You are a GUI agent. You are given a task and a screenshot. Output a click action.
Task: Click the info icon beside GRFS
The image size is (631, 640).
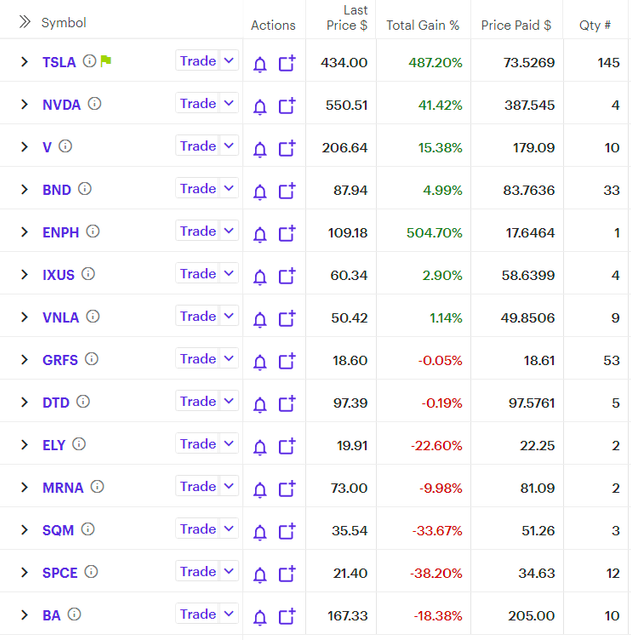click(91, 359)
